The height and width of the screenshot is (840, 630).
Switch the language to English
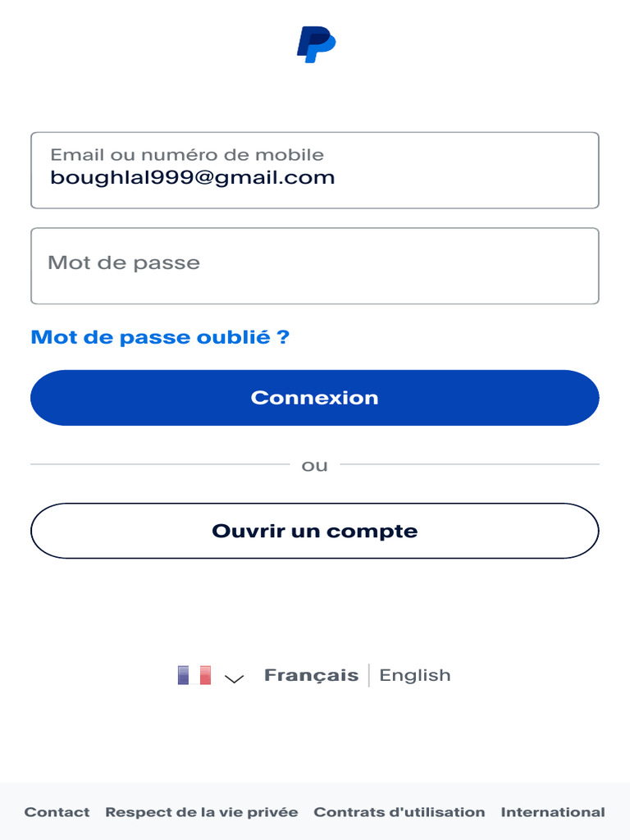(414, 675)
